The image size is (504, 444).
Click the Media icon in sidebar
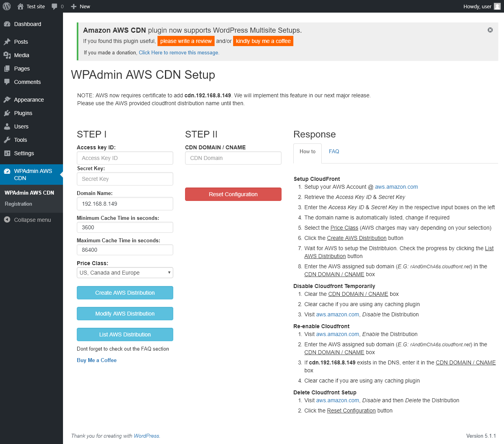pyautogui.click(x=7, y=55)
